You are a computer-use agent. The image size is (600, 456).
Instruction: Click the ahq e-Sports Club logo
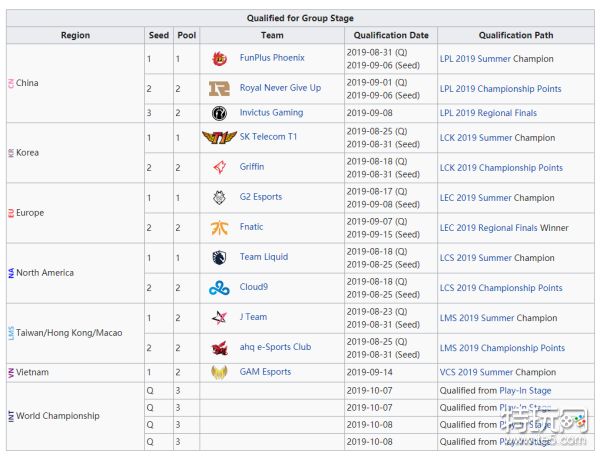pyautogui.click(x=219, y=347)
